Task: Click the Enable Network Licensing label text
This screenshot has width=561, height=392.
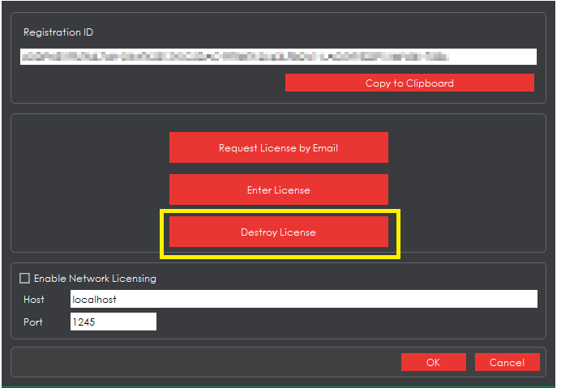Action: click(x=95, y=279)
